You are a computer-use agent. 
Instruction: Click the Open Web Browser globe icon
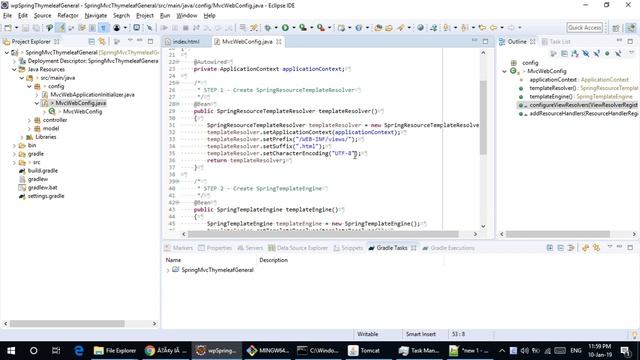420,28
